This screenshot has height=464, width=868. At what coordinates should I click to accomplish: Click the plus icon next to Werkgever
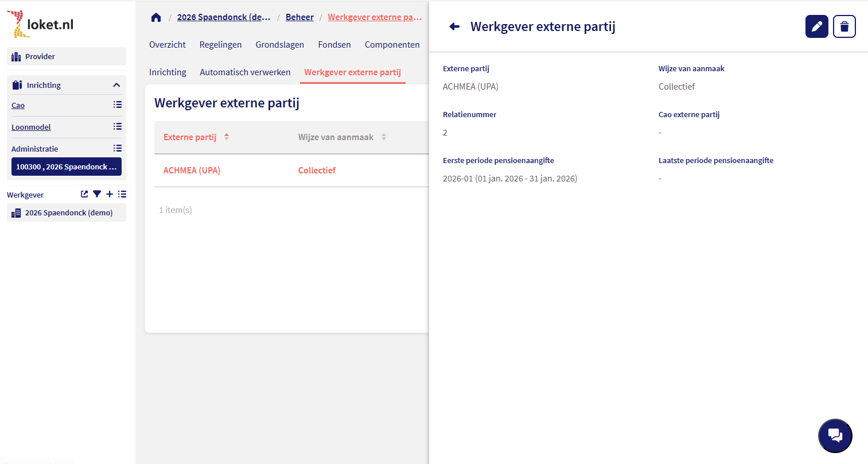coord(110,194)
